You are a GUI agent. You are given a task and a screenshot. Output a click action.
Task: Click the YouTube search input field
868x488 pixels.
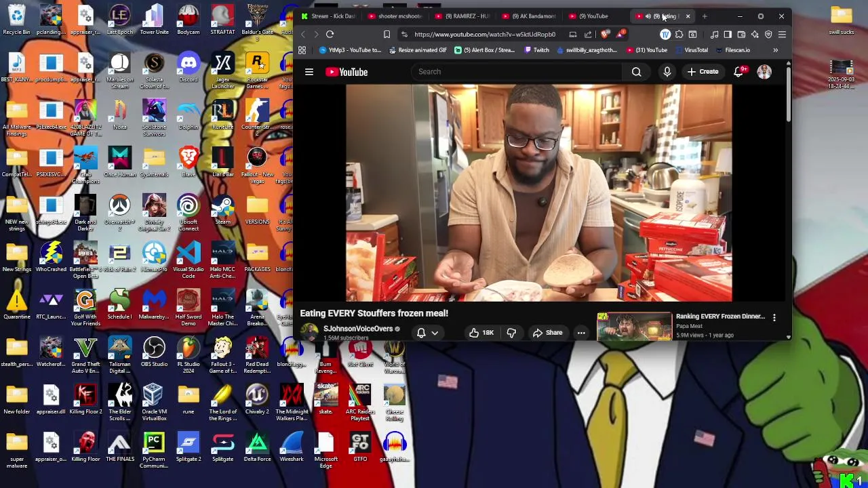(517, 72)
